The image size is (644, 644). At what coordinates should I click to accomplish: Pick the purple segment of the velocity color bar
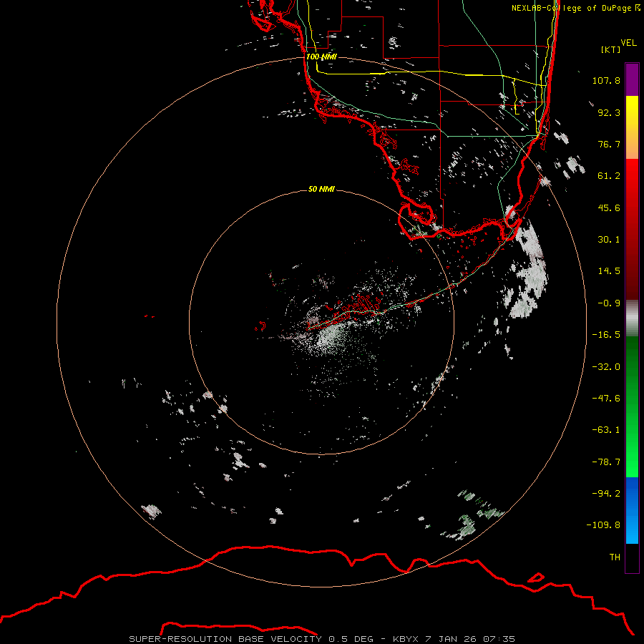(632, 79)
